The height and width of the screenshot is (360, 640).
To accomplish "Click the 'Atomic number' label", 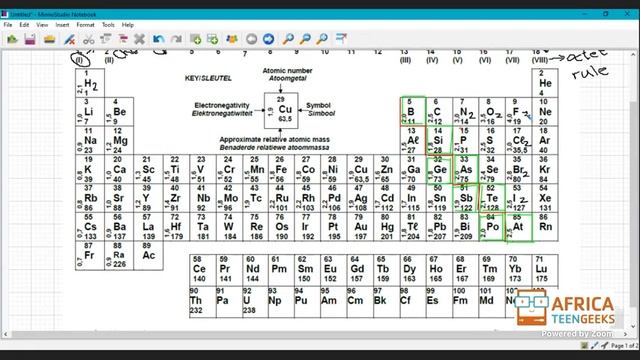I will (287, 71).
